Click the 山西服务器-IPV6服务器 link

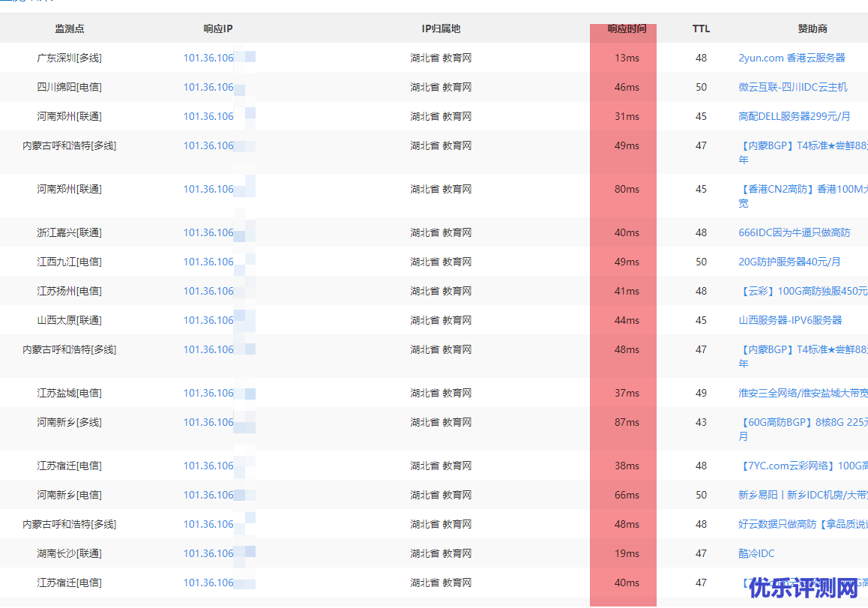click(x=790, y=320)
